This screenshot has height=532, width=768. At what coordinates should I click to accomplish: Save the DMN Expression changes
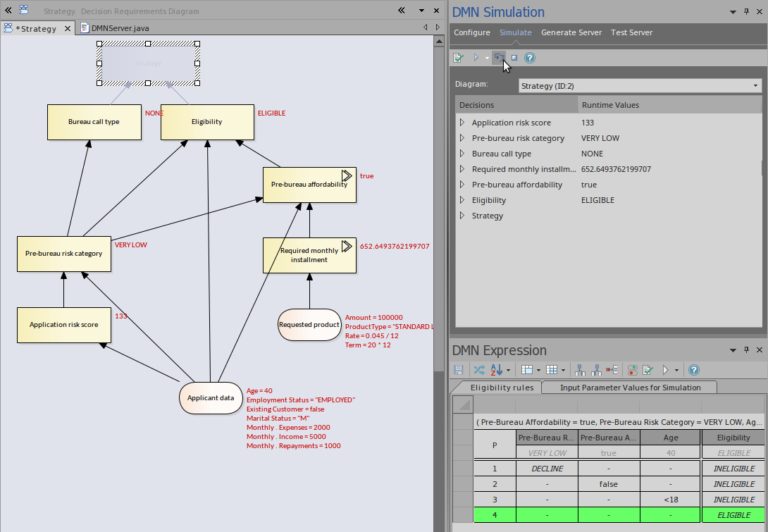[x=459, y=369]
